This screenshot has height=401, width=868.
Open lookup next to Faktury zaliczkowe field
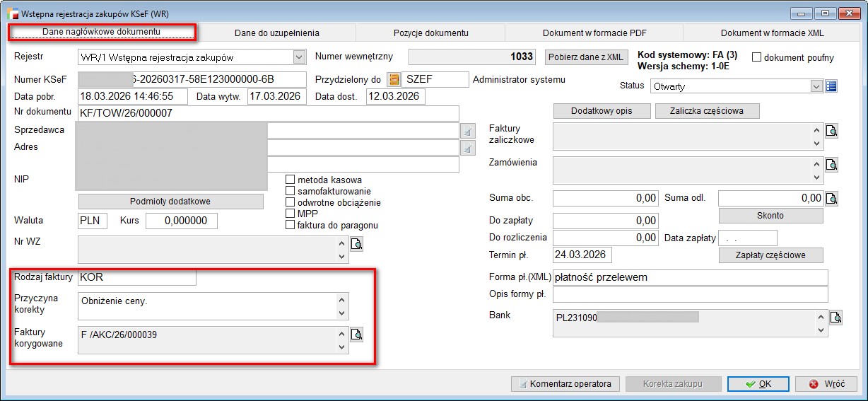[x=832, y=131]
